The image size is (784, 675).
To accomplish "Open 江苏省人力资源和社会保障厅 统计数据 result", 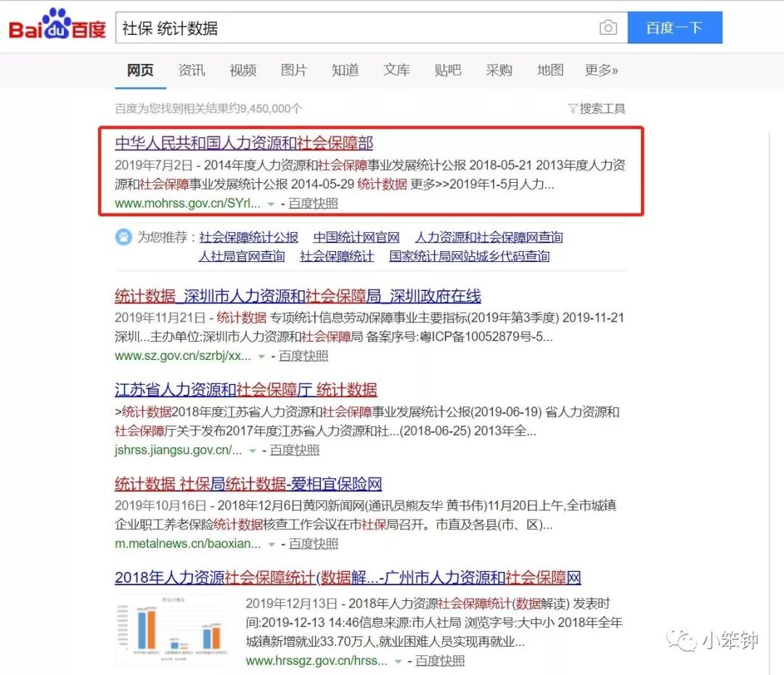I will [x=246, y=390].
